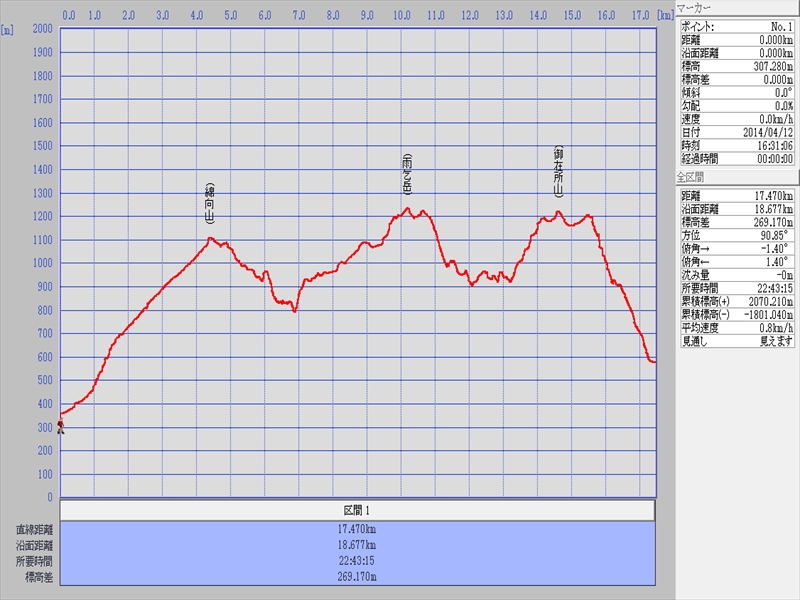Select the 時刻 16:31:06 row
This screenshot has height=600, width=800.
[737, 145]
